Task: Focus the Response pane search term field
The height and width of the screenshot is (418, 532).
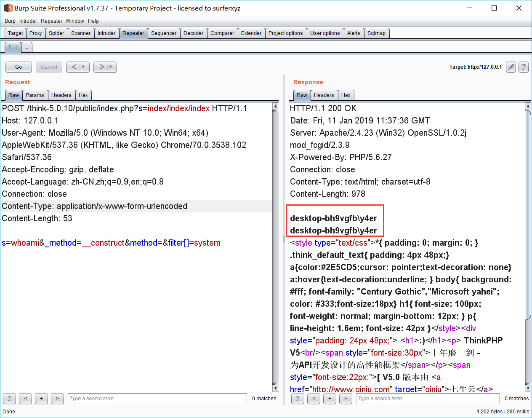Action: [428, 399]
